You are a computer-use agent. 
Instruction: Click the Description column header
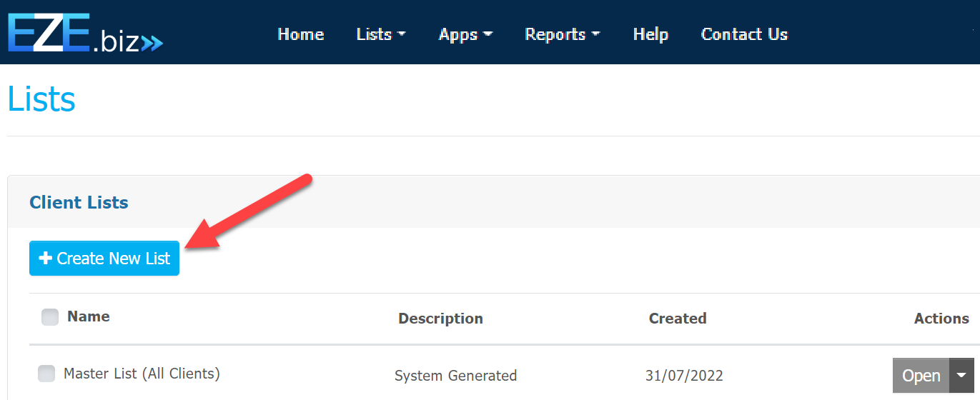(x=440, y=319)
